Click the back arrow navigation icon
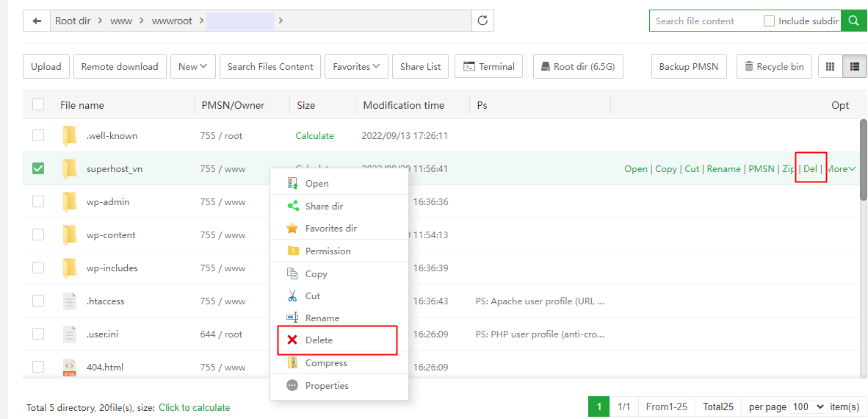868x419 pixels. [x=37, y=21]
